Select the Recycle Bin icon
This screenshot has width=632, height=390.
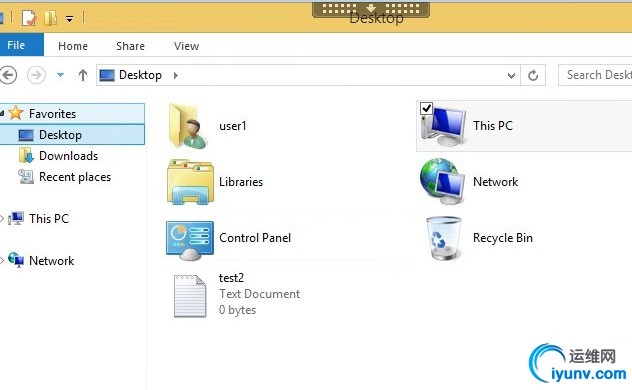443,238
